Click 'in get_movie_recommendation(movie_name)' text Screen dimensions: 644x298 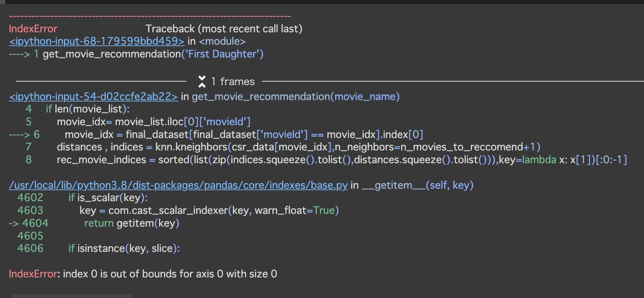pyautogui.click(x=290, y=96)
